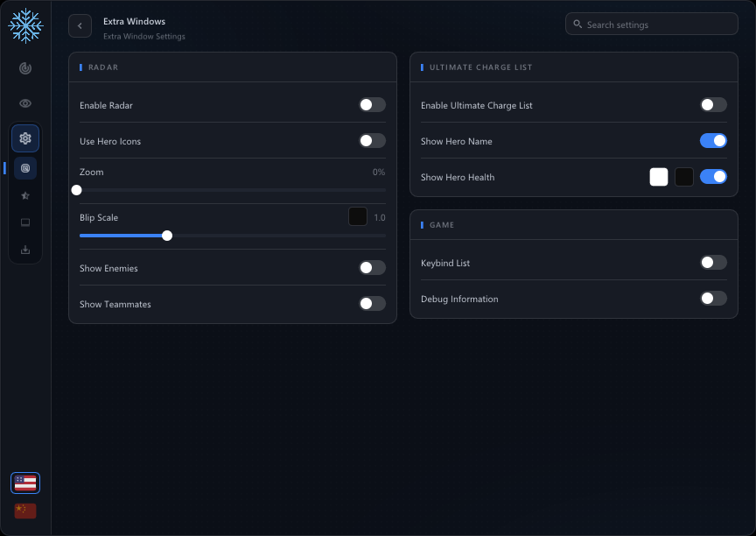Select the gear settings sidebar icon
The height and width of the screenshot is (536, 756).
(x=25, y=138)
